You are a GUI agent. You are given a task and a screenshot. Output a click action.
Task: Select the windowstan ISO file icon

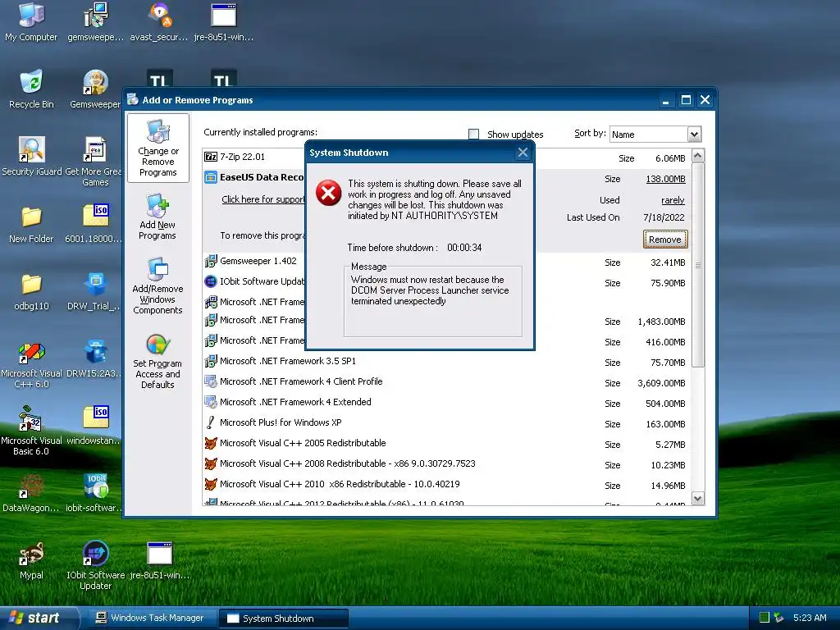[x=94, y=427]
